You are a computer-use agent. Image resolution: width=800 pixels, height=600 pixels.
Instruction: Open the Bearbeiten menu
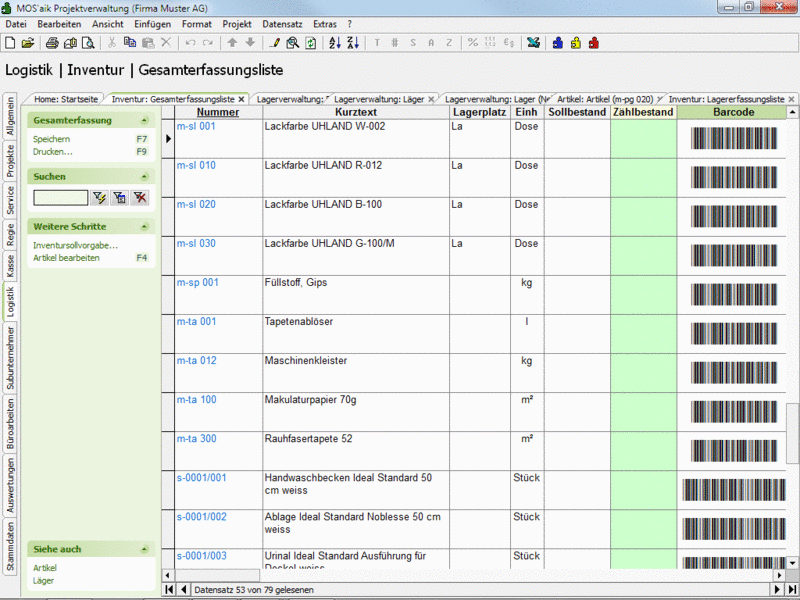pos(59,24)
